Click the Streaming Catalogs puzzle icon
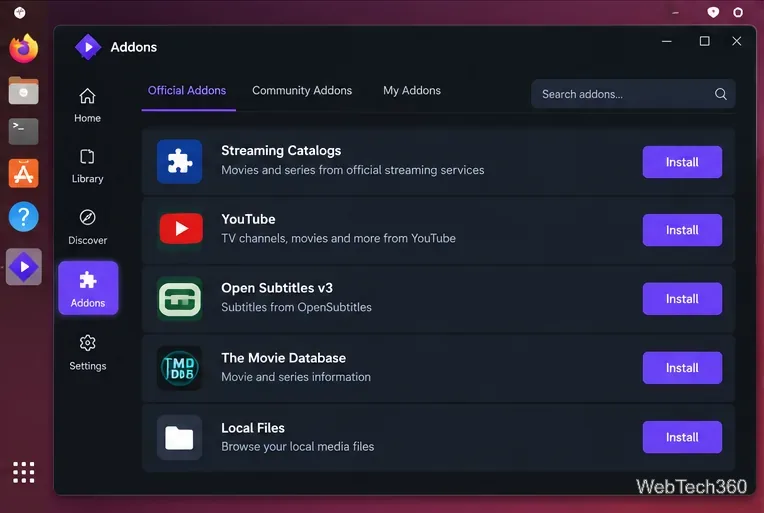The image size is (764, 513). [x=180, y=162]
